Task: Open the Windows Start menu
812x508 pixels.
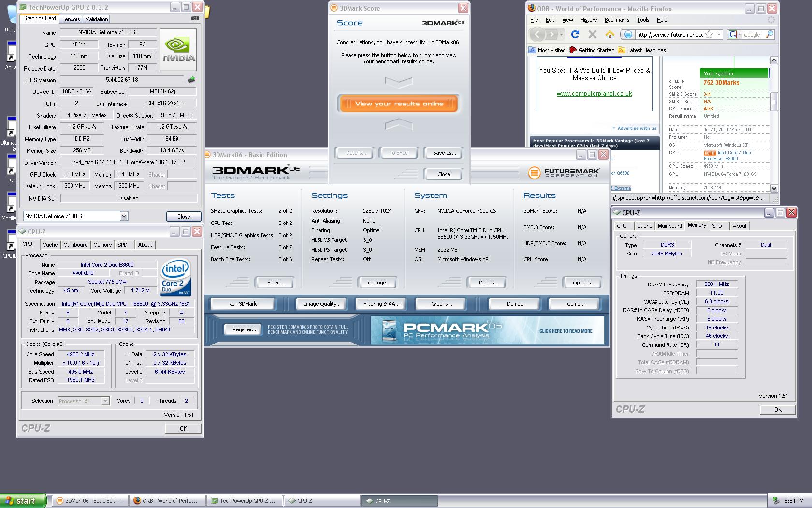Action: pyautogui.click(x=23, y=501)
